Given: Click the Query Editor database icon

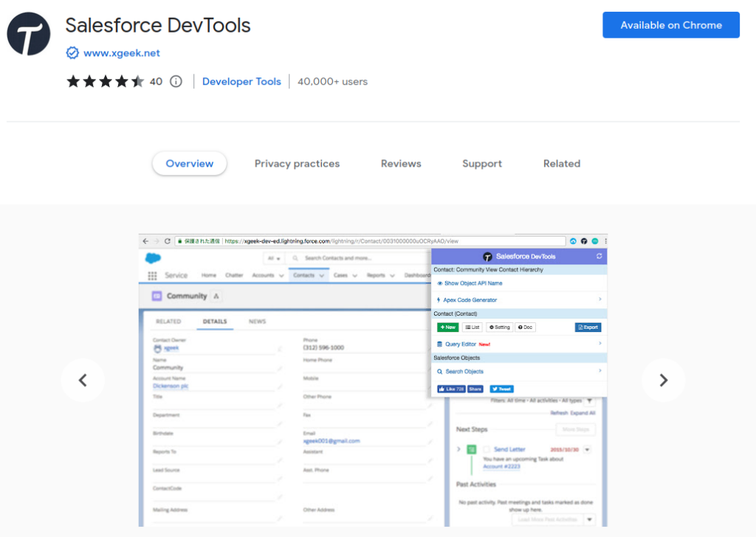Looking at the screenshot, I should tap(439, 344).
